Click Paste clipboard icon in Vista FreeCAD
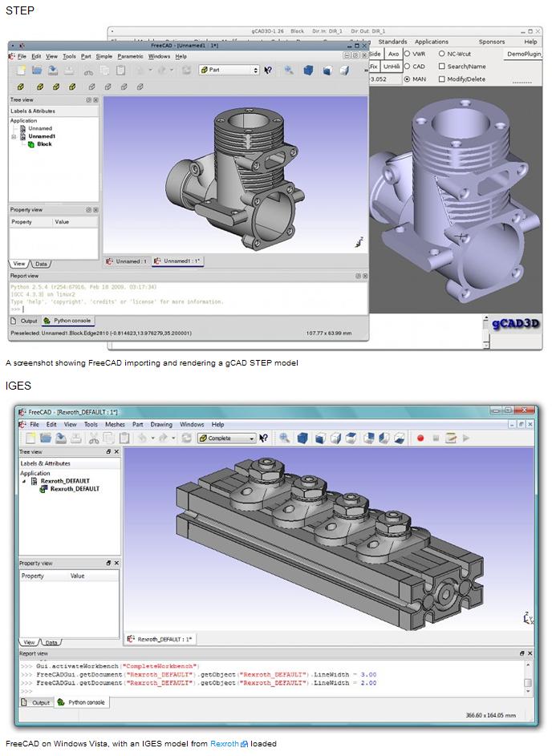Viewport: 556px width, 756px height. pos(124,438)
